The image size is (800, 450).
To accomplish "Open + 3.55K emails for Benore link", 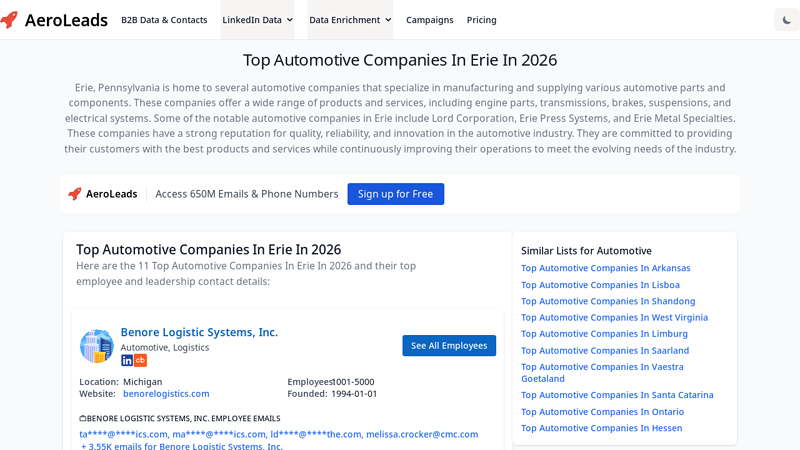I will point(182,446).
